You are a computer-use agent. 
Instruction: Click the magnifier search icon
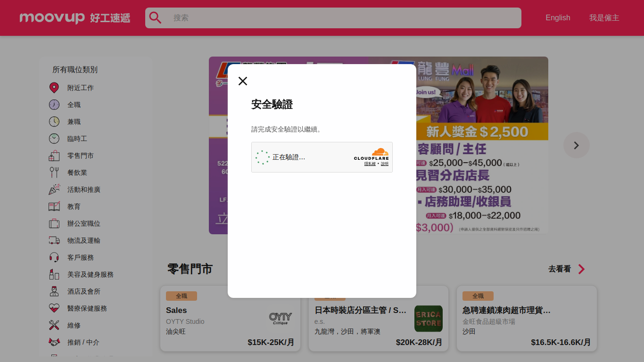tap(155, 18)
